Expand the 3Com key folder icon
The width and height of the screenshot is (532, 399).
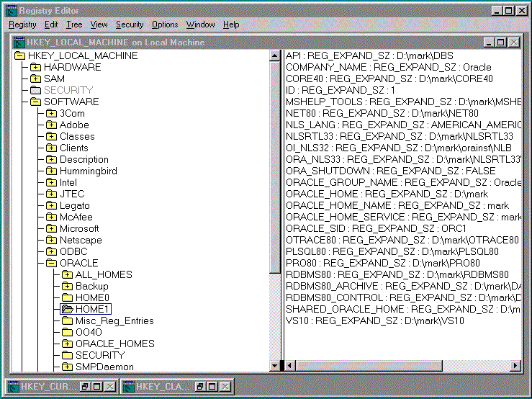[x=51, y=113]
